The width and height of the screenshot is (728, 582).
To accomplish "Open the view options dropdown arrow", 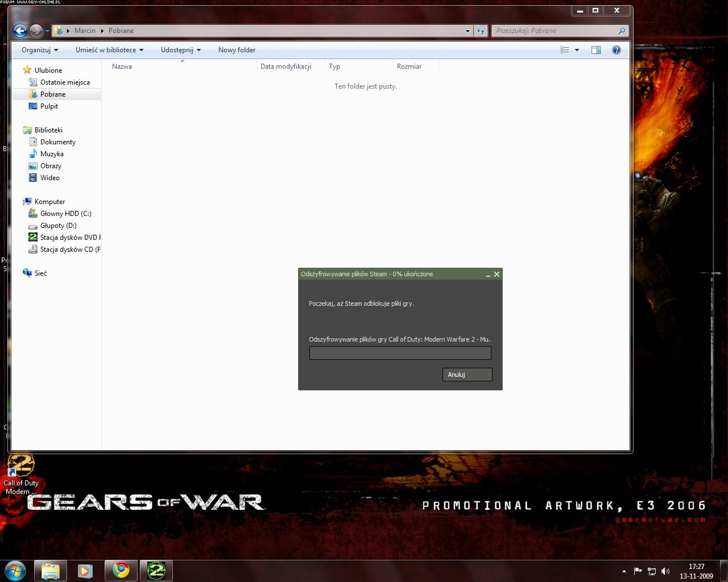I will click(577, 50).
